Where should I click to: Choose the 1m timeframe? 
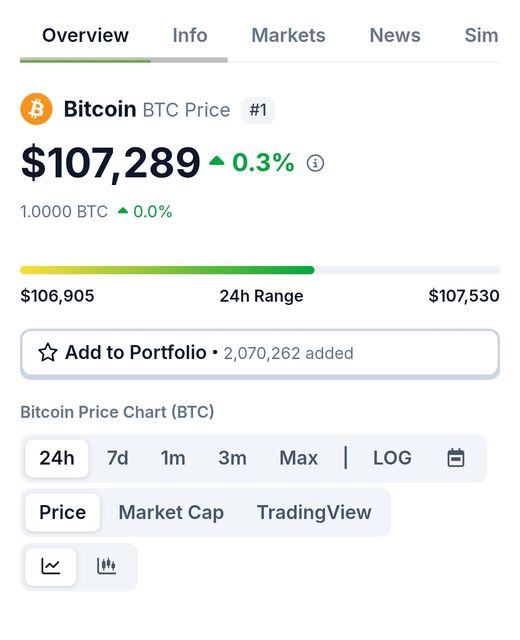173,458
